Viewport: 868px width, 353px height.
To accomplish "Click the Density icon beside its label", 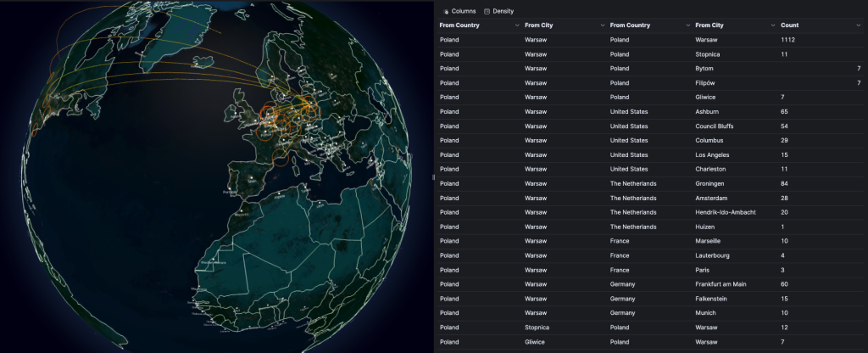I will pos(487,11).
